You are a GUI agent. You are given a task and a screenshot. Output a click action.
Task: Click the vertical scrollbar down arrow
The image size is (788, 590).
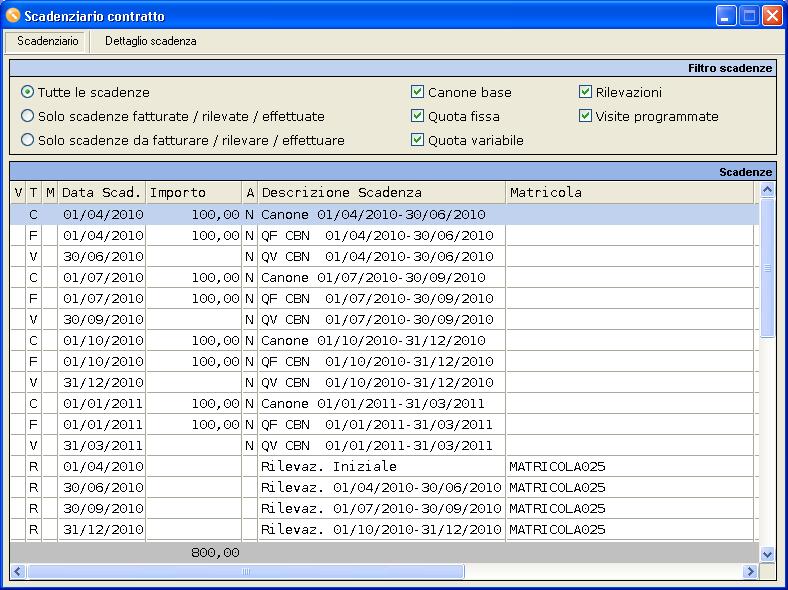pos(767,553)
